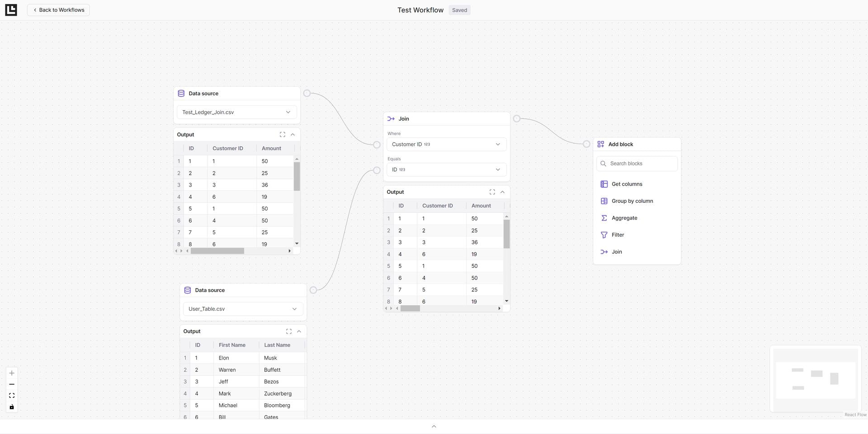Open the Customer ID Where dropdown

(x=446, y=145)
